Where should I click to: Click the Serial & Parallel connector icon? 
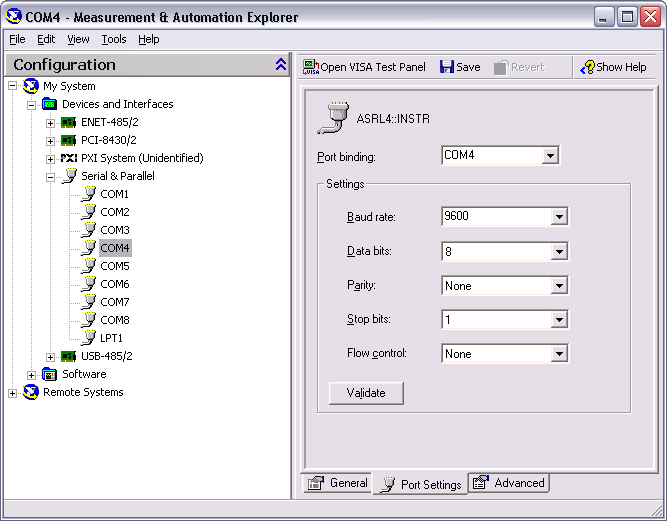pos(69,176)
